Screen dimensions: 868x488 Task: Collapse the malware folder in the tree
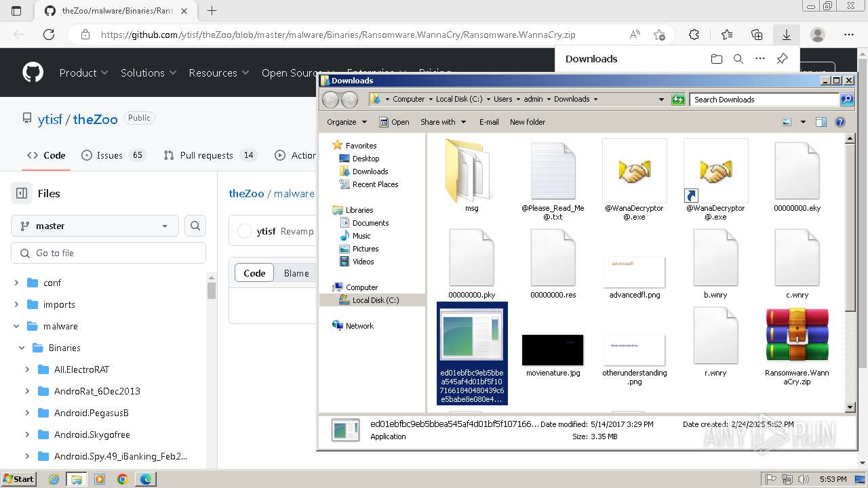point(17,326)
